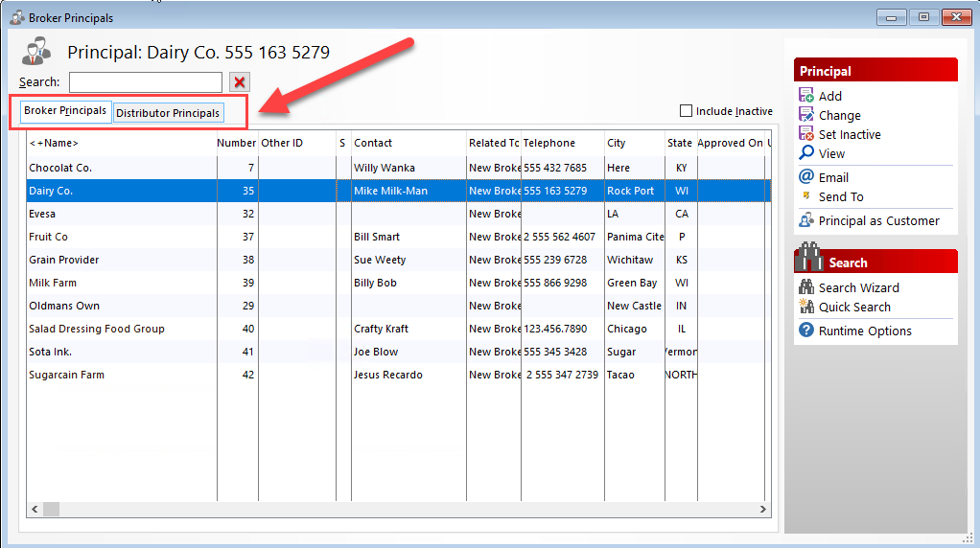Sort by the City column header

(635, 143)
